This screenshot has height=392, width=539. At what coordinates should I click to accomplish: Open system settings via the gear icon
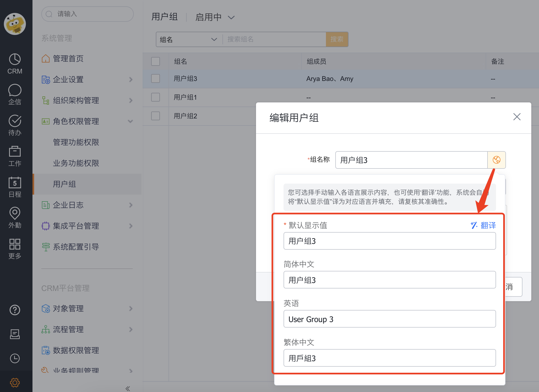click(x=15, y=382)
